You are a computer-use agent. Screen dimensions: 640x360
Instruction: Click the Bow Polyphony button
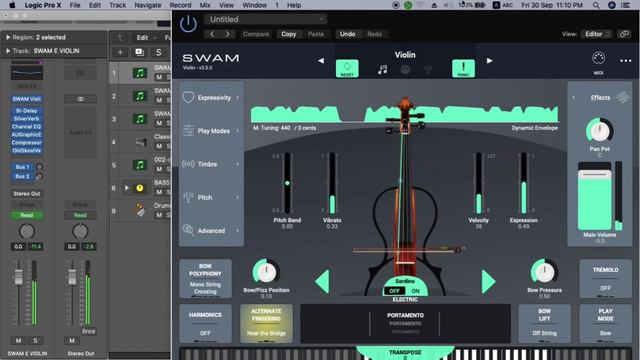pos(205,279)
